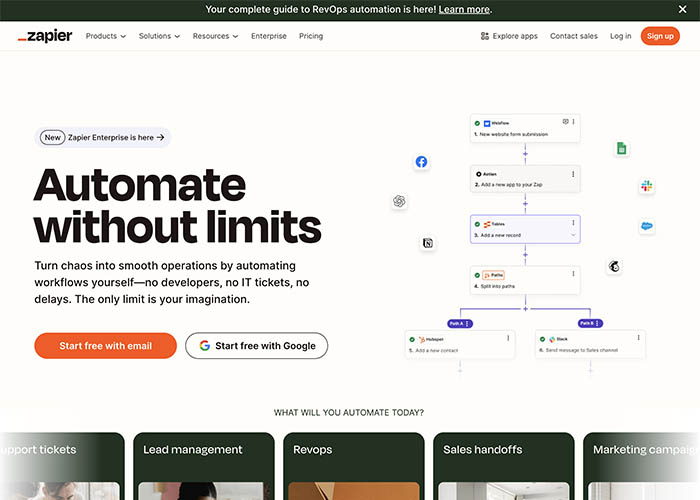Click plus between Action and Tables steps
Image resolution: width=700 pixels, height=500 pixels.
point(525,204)
